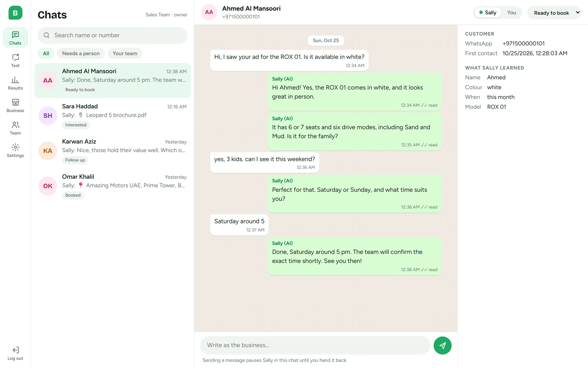Image resolution: width=588 pixels, height=368 pixels.
Task: Click Karwan Aziz's KA avatar
Action: point(48,151)
